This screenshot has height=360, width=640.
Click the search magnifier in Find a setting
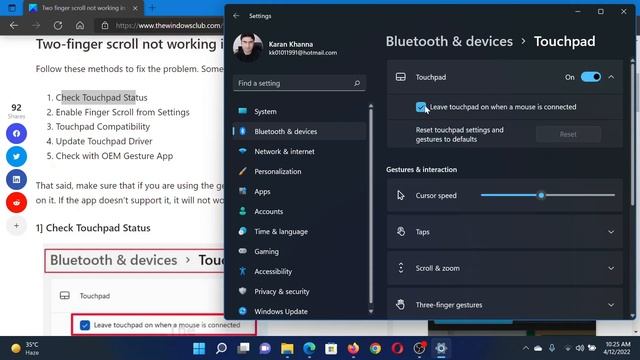tap(357, 83)
